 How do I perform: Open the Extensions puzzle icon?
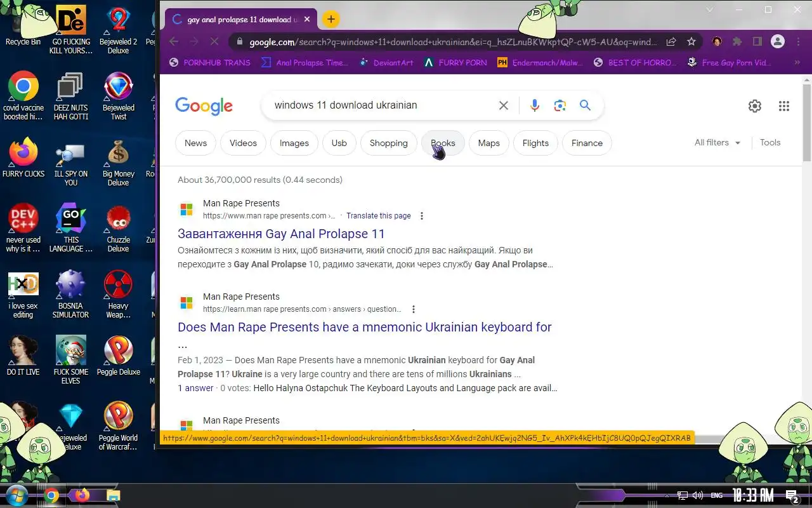737,42
